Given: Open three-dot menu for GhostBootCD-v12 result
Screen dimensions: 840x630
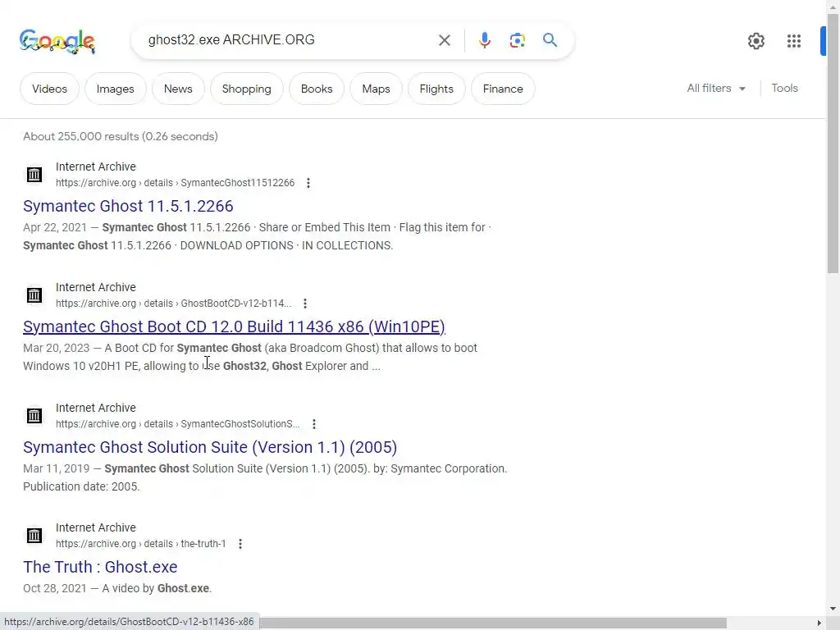Looking at the screenshot, I should (x=305, y=304).
